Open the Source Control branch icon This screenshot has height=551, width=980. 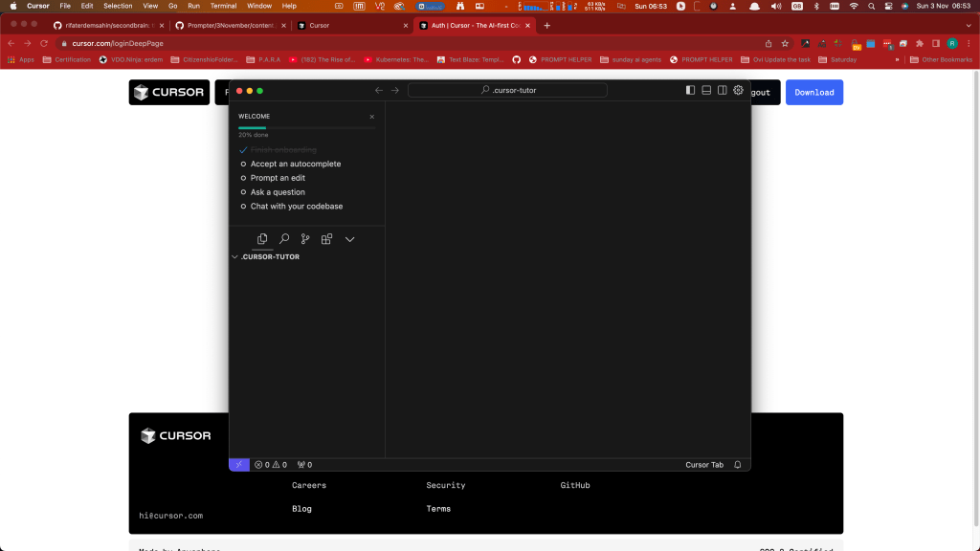[305, 238]
